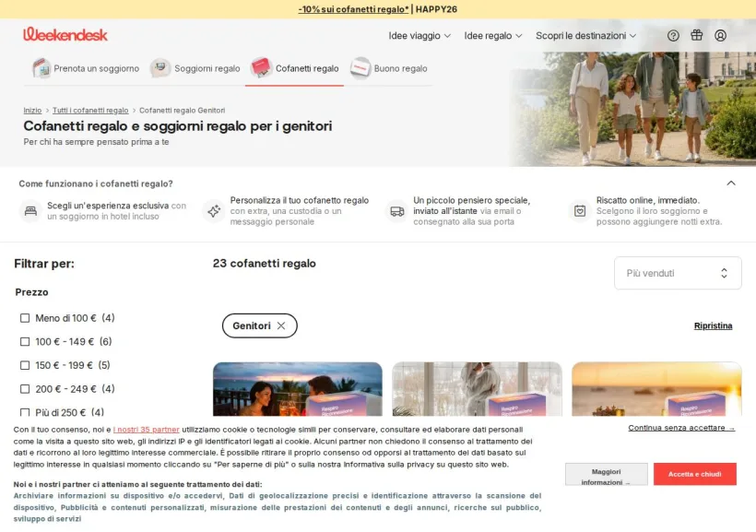Click the Come funzionano i cofanetti regalo? heading

click(x=96, y=183)
